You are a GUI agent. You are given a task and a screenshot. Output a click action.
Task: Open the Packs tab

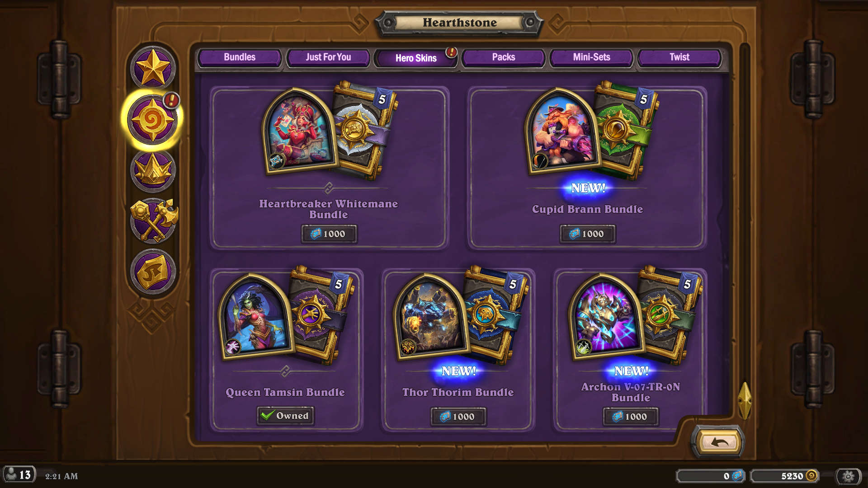click(x=503, y=57)
